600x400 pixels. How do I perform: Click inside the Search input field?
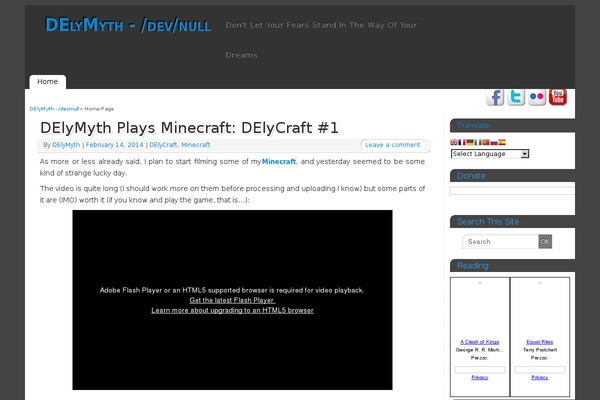click(500, 242)
